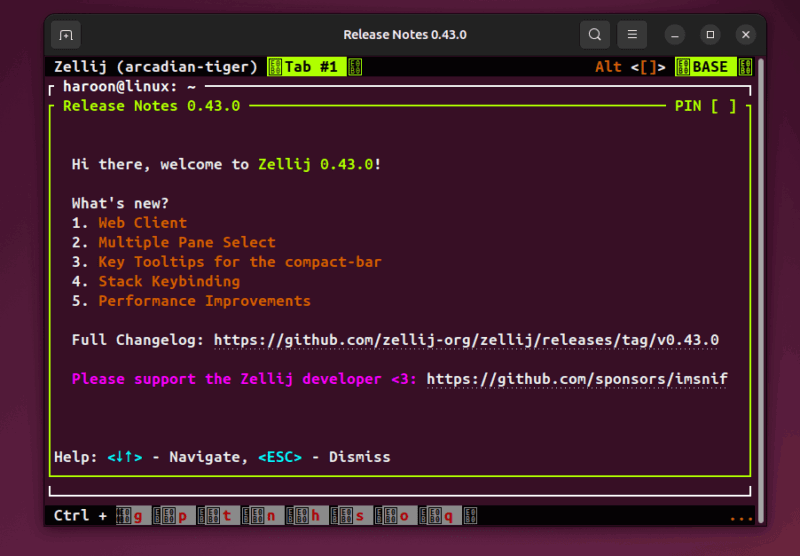The height and width of the screenshot is (556, 800).
Task: Open Key Tooltips for the compact-bar item
Action: [240, 262]
